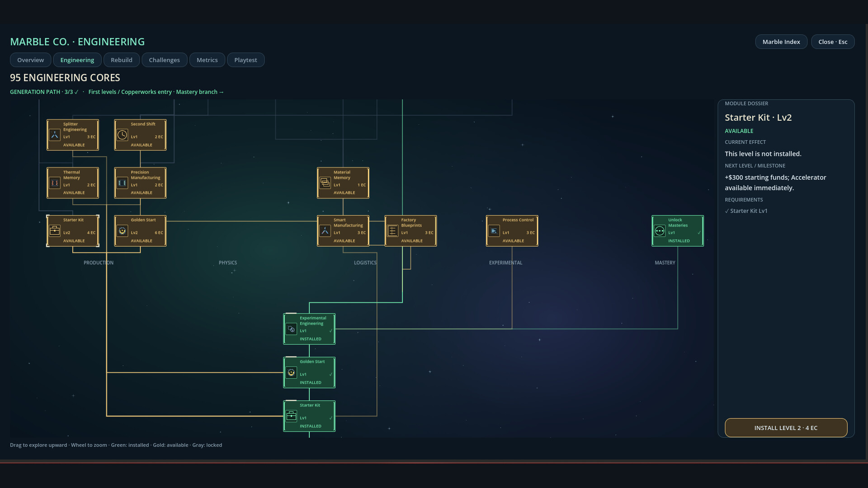868x488 pixels.
Task: Click the Splitter Engineering 3 EC cost
Action: point(91,137)
